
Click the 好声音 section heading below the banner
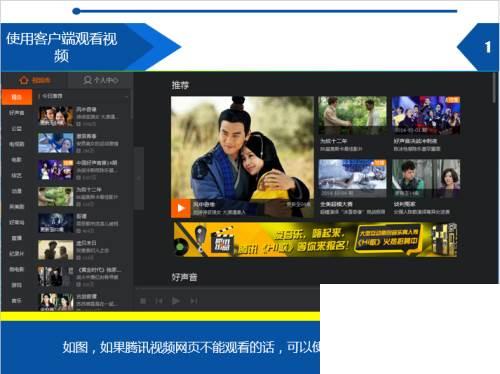pyautogui.click(x=184, y=277)
